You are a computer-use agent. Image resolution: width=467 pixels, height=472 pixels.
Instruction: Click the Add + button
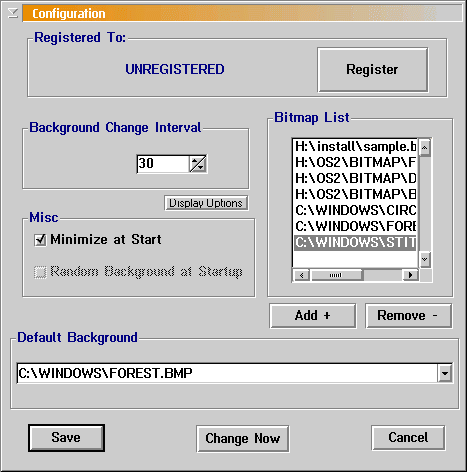tap(313, 315)
